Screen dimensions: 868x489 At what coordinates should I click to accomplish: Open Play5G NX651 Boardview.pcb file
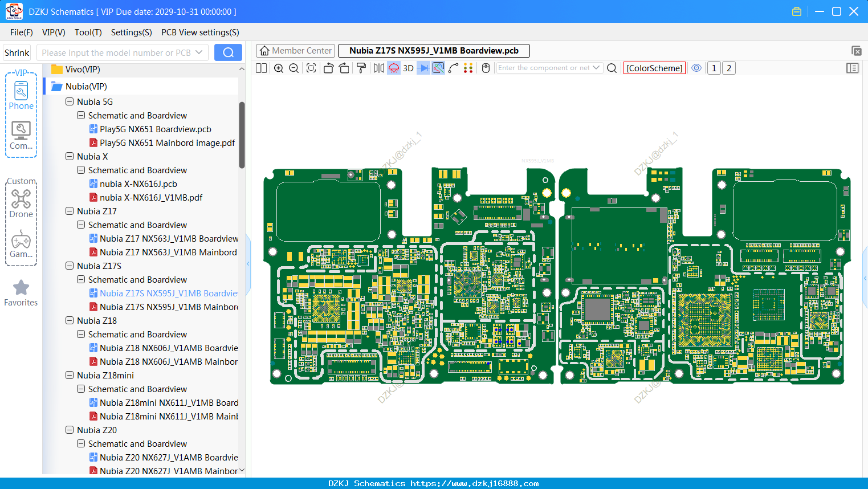pos(150,129)
